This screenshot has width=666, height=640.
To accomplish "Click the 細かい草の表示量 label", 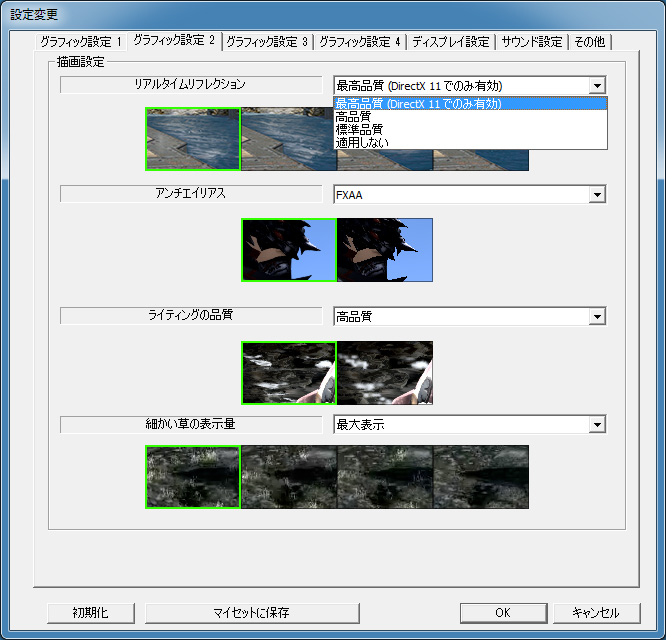I will pyautogui.click(x=191, y=424).
